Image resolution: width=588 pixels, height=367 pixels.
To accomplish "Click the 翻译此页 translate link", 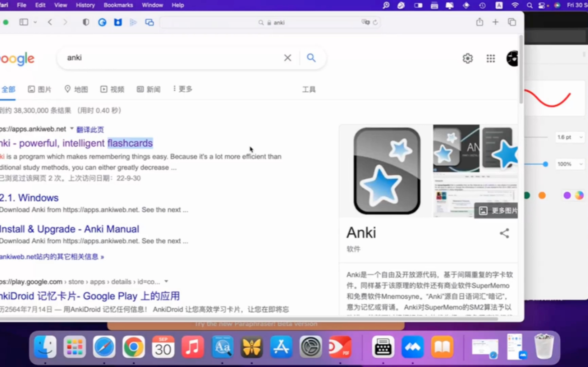I will coord(90,130).
